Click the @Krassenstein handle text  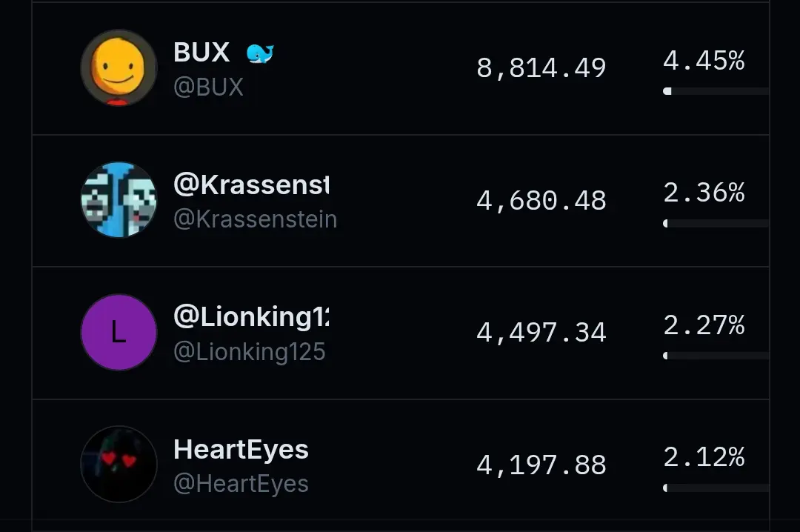256,219
